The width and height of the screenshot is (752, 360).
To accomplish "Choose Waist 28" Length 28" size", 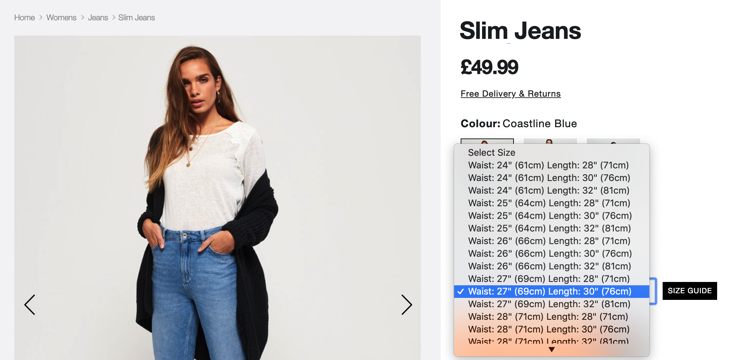I will [552, 316].
